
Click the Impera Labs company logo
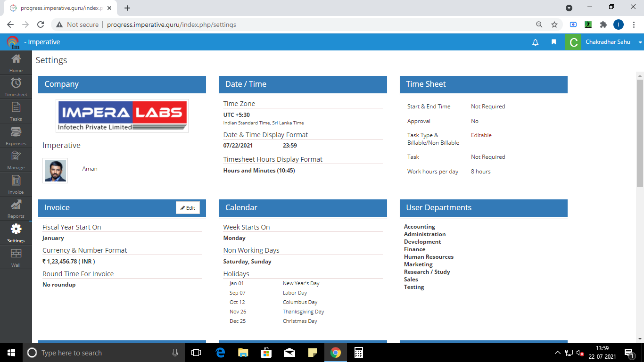tap(122, 116)
